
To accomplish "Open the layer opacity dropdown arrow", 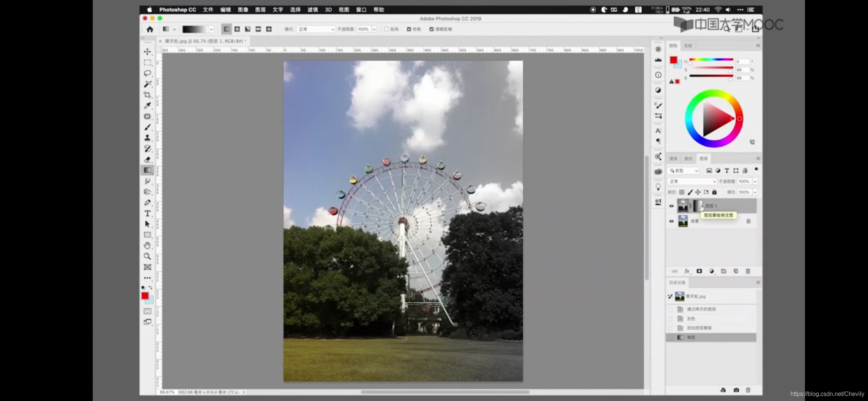I will click(x=755, y=181).
